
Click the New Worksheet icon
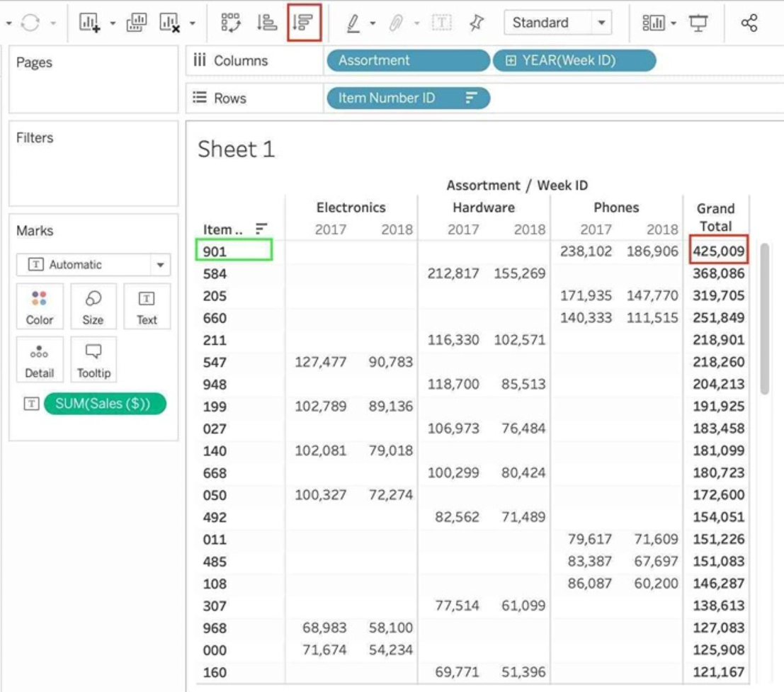(x=89, y=23)
